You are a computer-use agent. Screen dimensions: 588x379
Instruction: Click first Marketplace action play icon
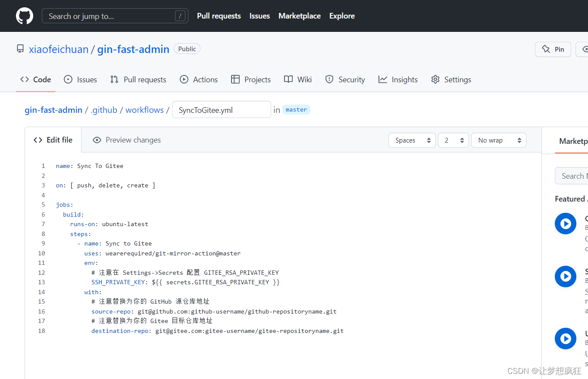pos(566,224)
